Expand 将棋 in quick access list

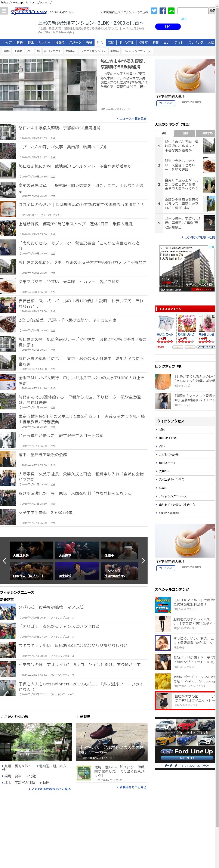pos(162,430)
